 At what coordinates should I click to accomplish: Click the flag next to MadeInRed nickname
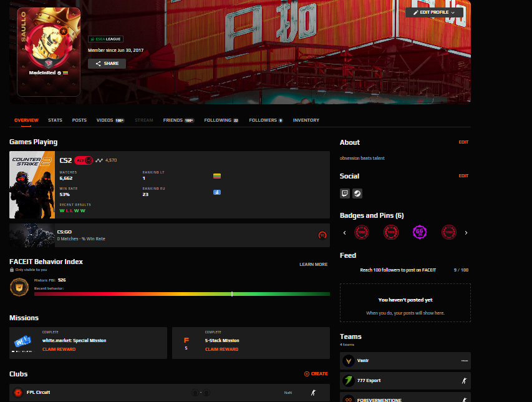[65, 73]
